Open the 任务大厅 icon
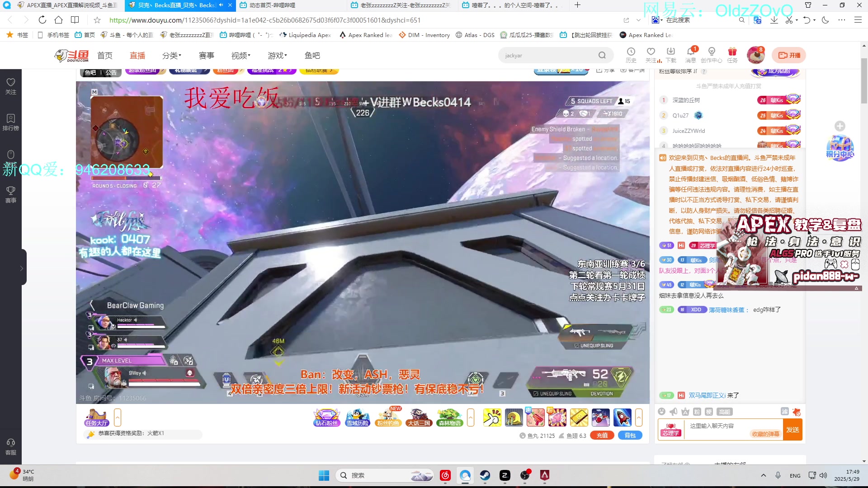Image resolution: width=868 pixels, height=488 pixels. click(x=97, y=418)
